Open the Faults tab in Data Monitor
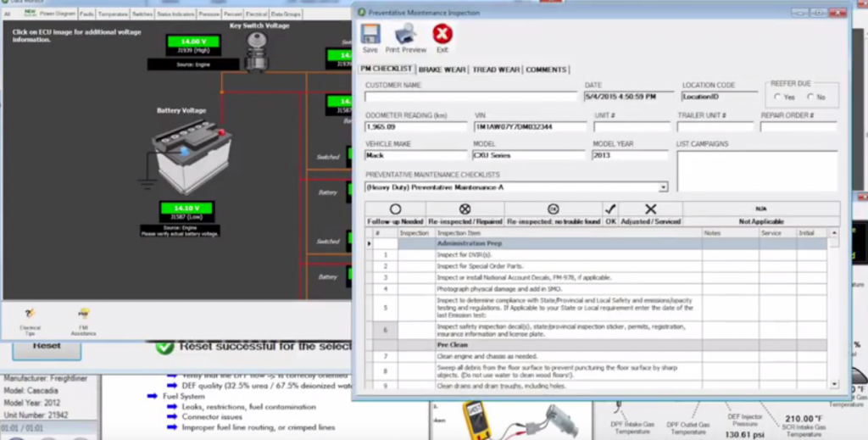Image resolution: width=868 pixels, height=440 pixels. (x=87, y=14)
